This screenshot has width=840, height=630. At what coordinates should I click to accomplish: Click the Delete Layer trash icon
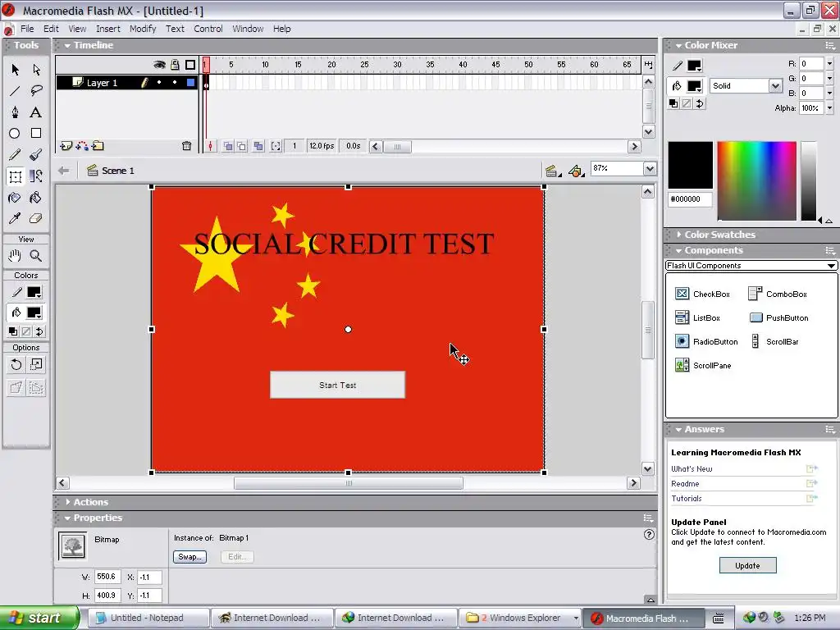click(x=186, y=146)
